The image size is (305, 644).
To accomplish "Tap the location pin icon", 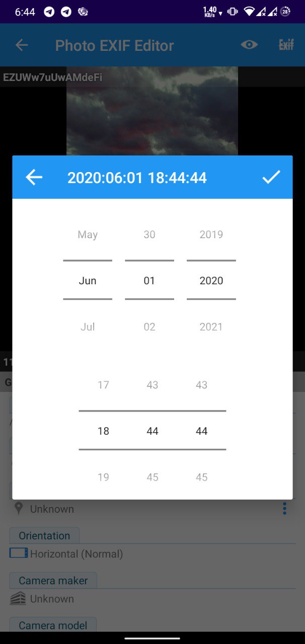I will 19,509.
